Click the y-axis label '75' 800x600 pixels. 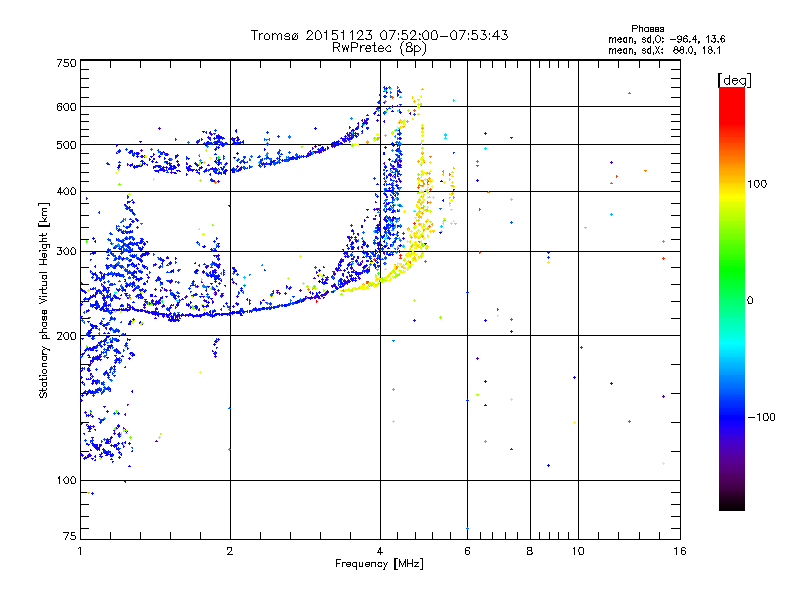click(x=70, y=536)
